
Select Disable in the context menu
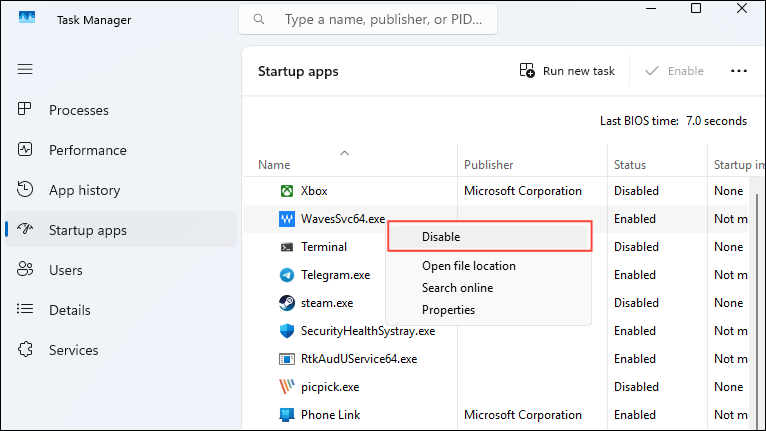point(489,237)
